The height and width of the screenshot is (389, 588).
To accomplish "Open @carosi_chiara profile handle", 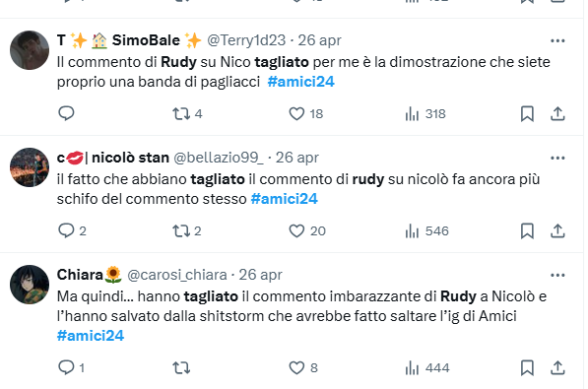I will click(x=177, y=275).
